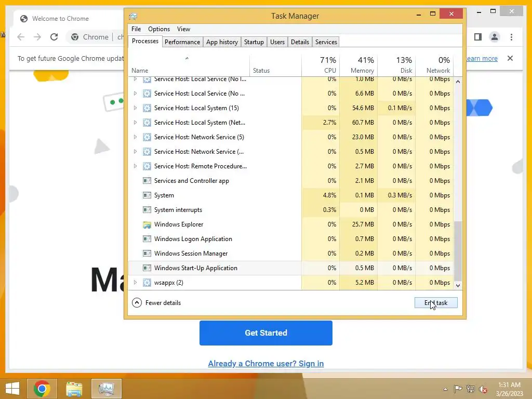Switch to the App history tab
This screenshot has width=532, height=399.
click(x=222, y=42)
